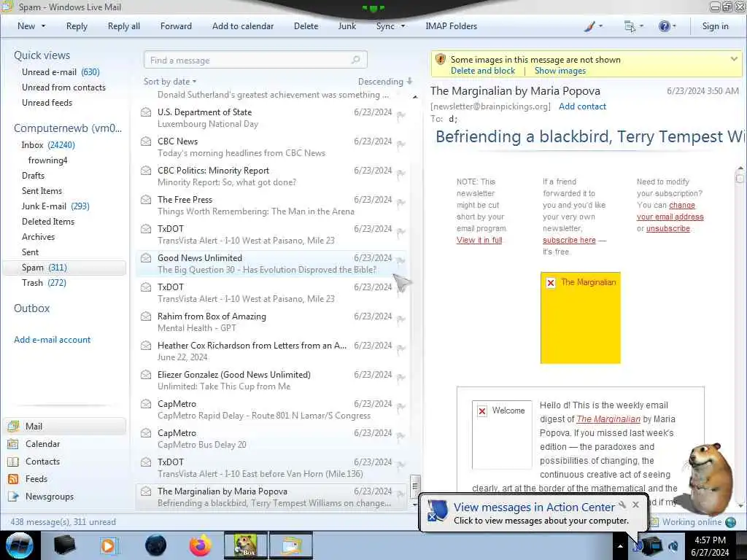The width and height of the screenshot is (747, 560).
Task: Click the Show images link
Action: [x=560, y=71]
